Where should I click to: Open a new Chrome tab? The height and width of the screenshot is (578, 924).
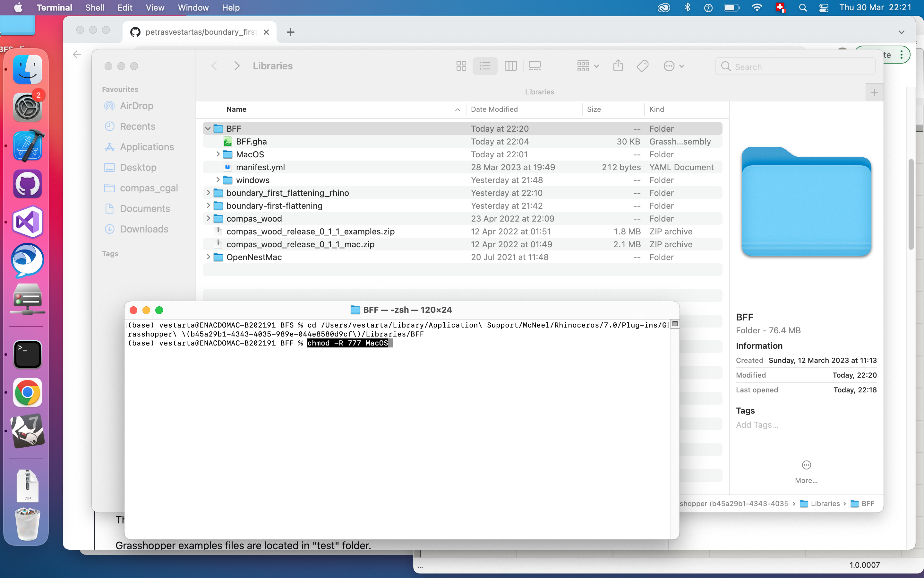[291, 32]
